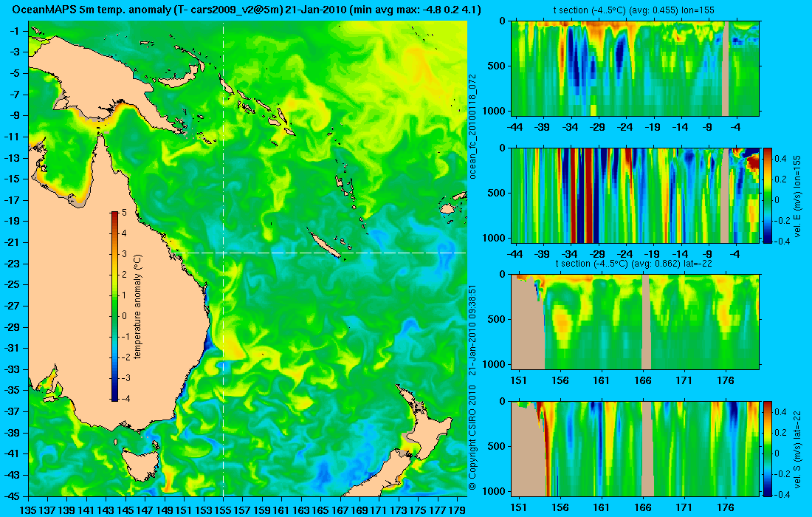The height and width of the screenshot is (517, 812).
Task: Click the 176 tick under the lat=-22 temperature plot
Action: coord(726,380)
